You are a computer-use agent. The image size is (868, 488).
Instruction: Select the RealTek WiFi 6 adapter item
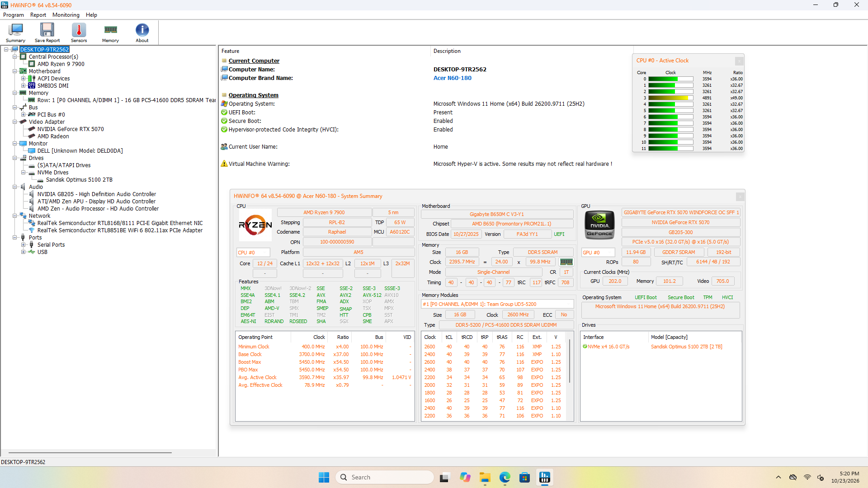[x=120, y=230]
